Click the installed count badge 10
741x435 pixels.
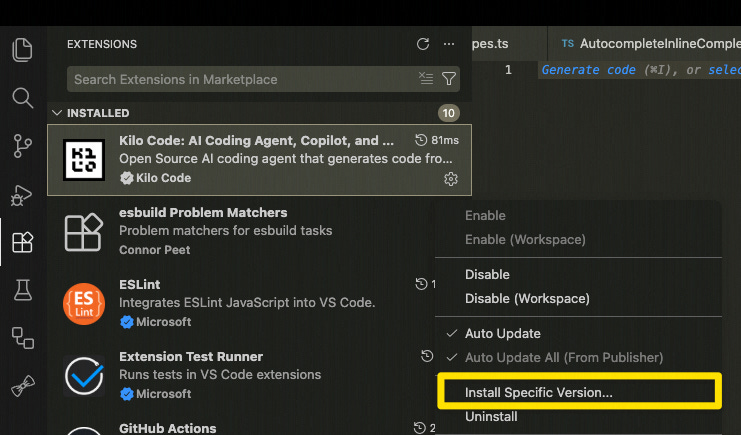tap(448, 113)
